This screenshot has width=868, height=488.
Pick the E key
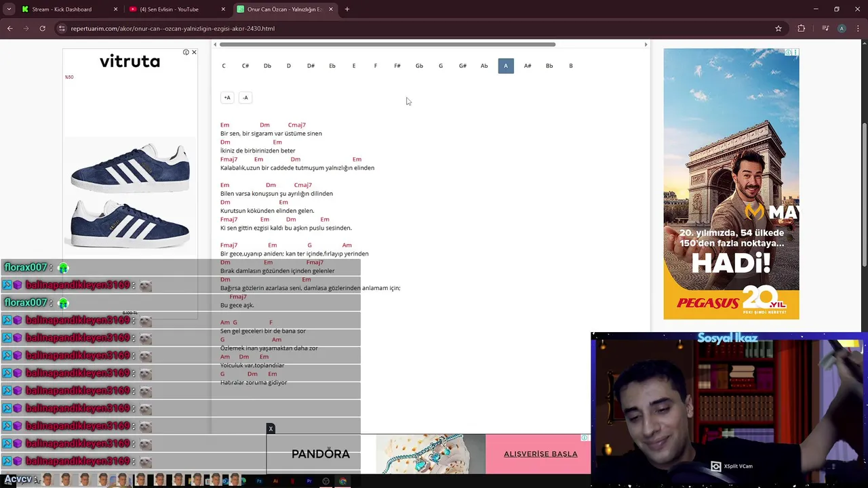(354, 66)
